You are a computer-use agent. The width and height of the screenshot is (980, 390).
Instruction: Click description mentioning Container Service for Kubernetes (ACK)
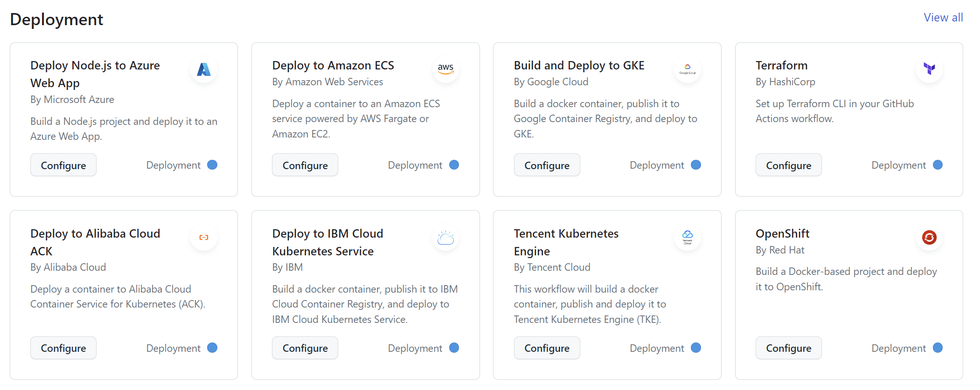[118, 296]
